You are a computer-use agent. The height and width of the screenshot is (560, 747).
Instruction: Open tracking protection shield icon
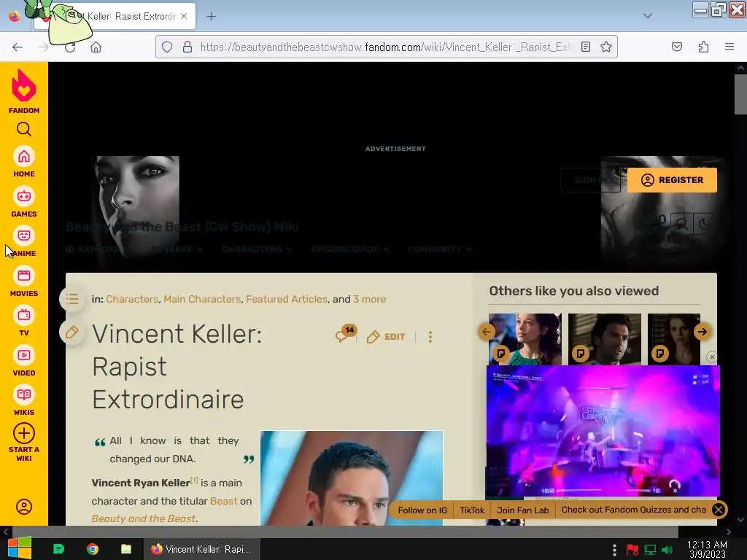pos(167,47)
